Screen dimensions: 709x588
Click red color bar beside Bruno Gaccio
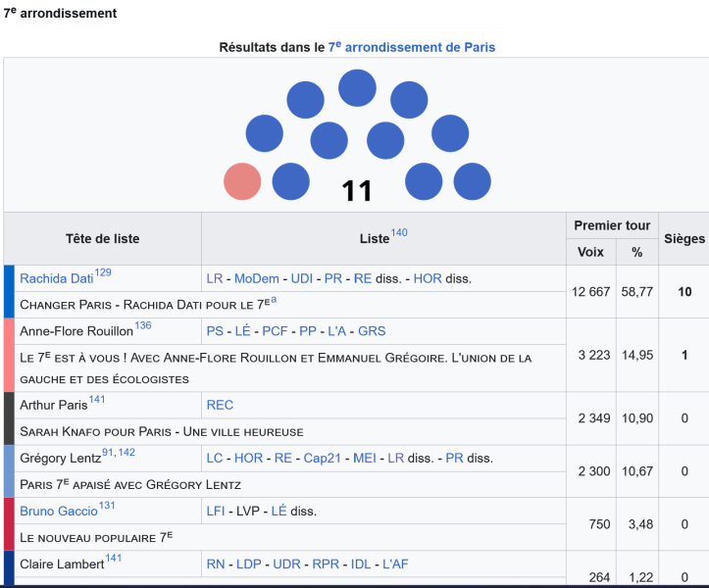click(x=9, y=524)
